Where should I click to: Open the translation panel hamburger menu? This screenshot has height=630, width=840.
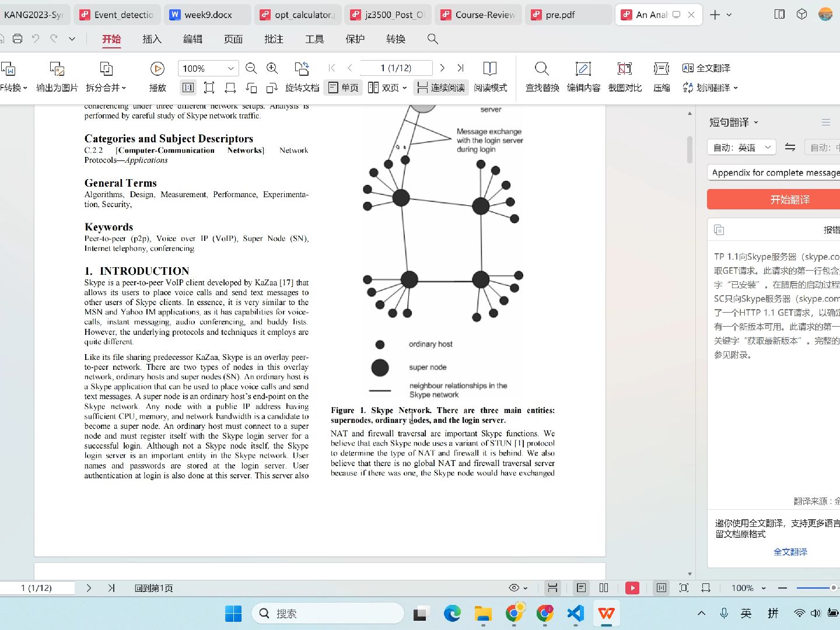pyautogui.click(x=826, y=123)
